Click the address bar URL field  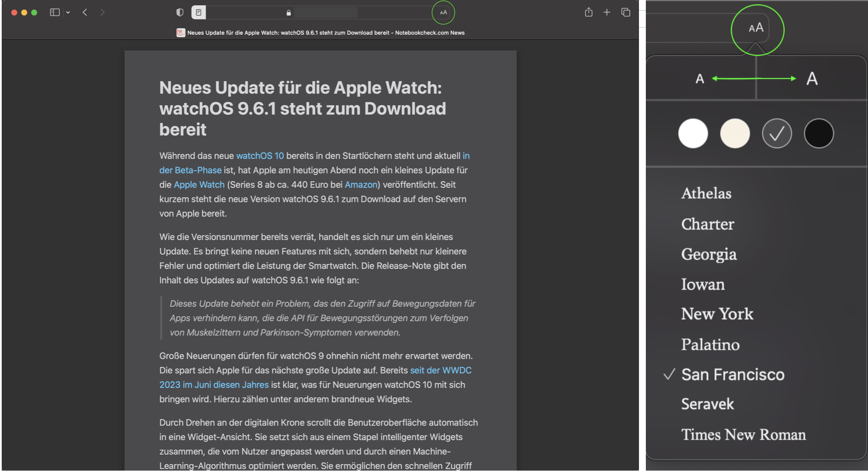click(326, 13)
